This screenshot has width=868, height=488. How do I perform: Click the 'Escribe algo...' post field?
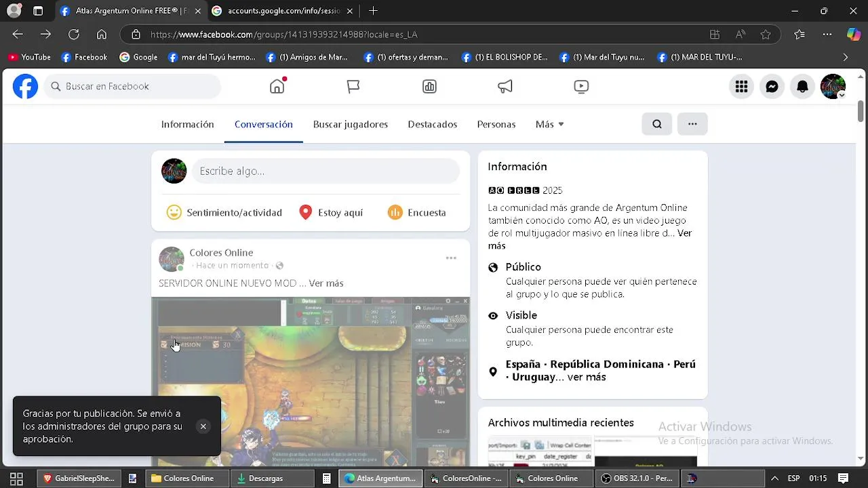(325, 171)
